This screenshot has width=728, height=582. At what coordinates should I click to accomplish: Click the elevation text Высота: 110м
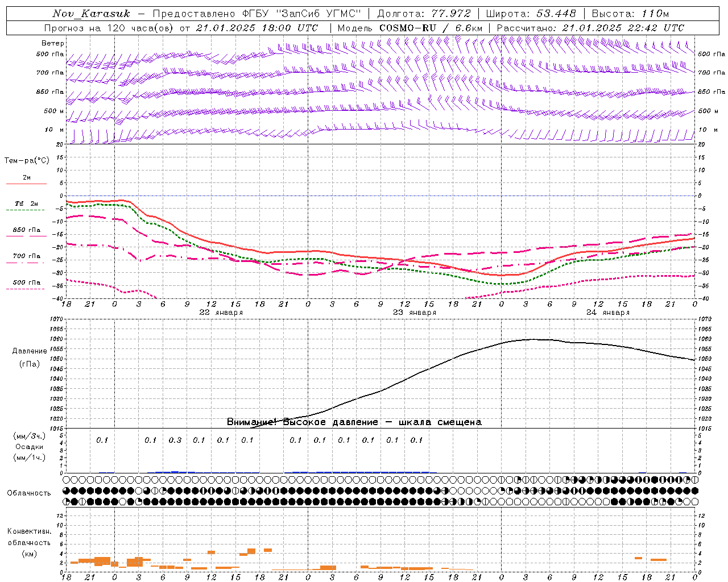[630, 14]
